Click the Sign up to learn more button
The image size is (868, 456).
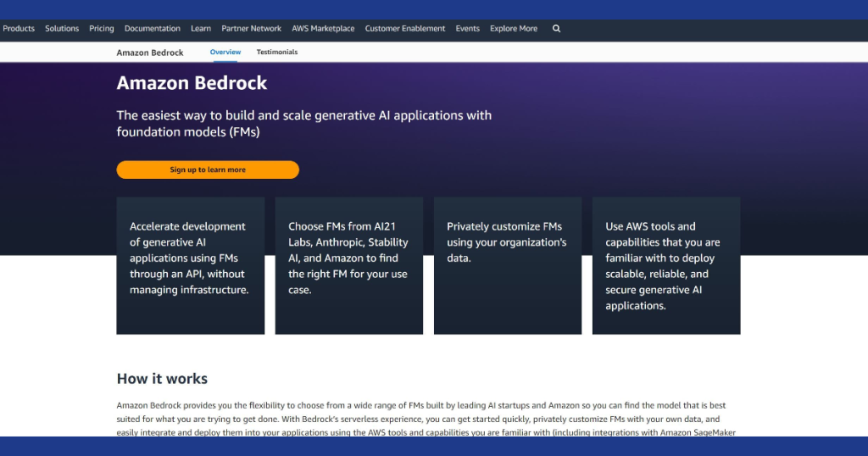(208, 170)
